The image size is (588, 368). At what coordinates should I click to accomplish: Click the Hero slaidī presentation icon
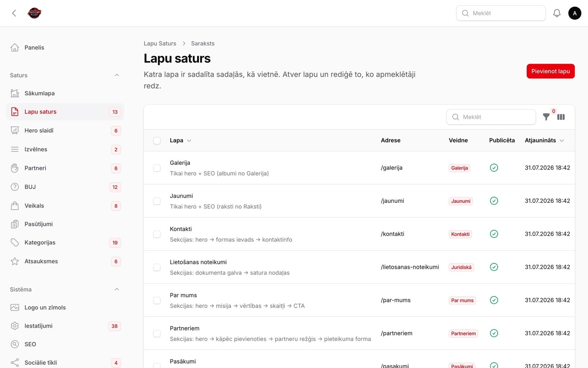15,130
